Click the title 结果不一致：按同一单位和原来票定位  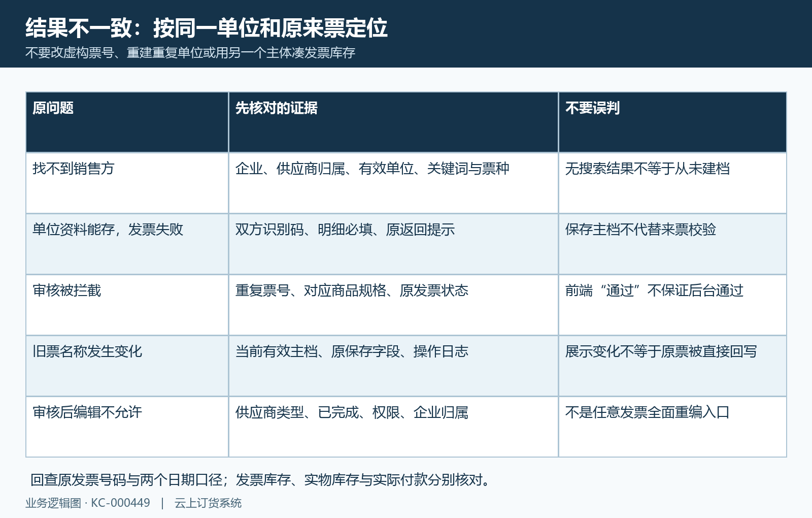click(207, 28)
